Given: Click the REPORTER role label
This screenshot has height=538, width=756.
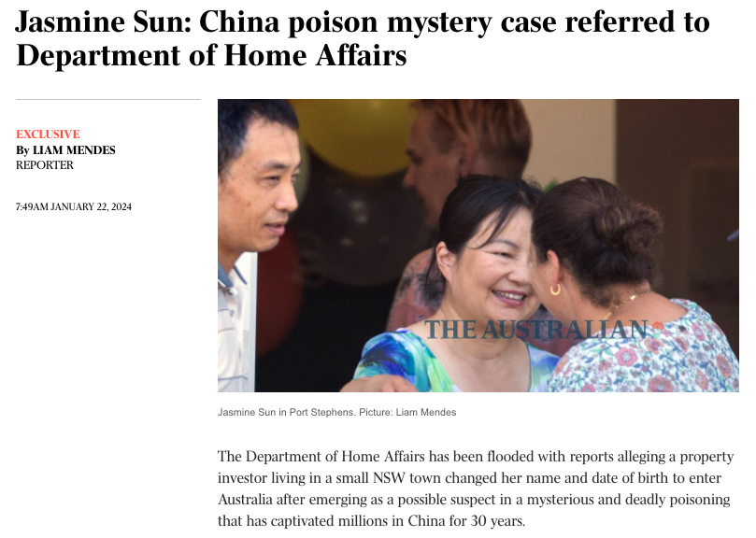Looking at the screenshot, I should 44,165.
